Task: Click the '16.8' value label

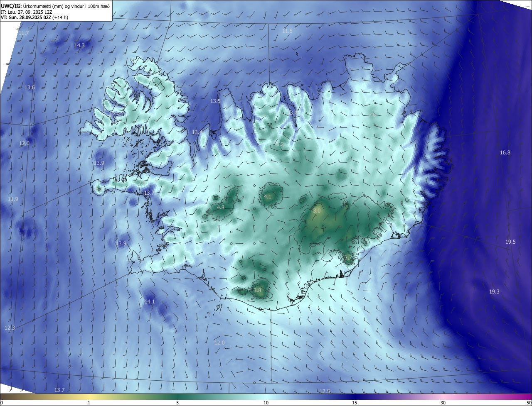Action: tap(505, 152)
